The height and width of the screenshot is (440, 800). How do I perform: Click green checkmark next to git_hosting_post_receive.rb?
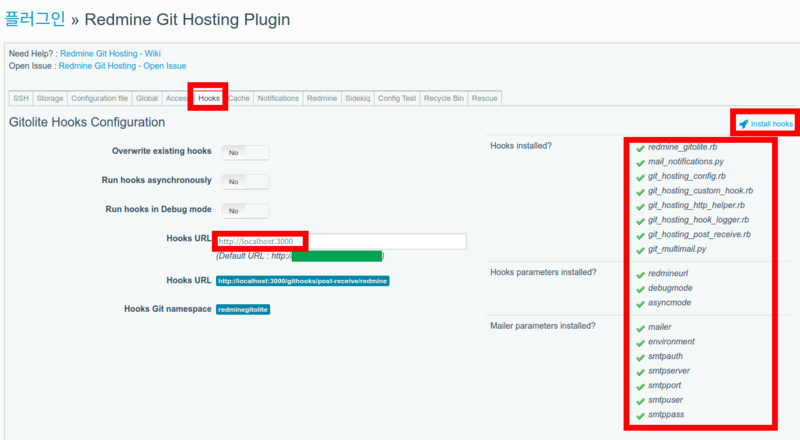pos(640,235)
